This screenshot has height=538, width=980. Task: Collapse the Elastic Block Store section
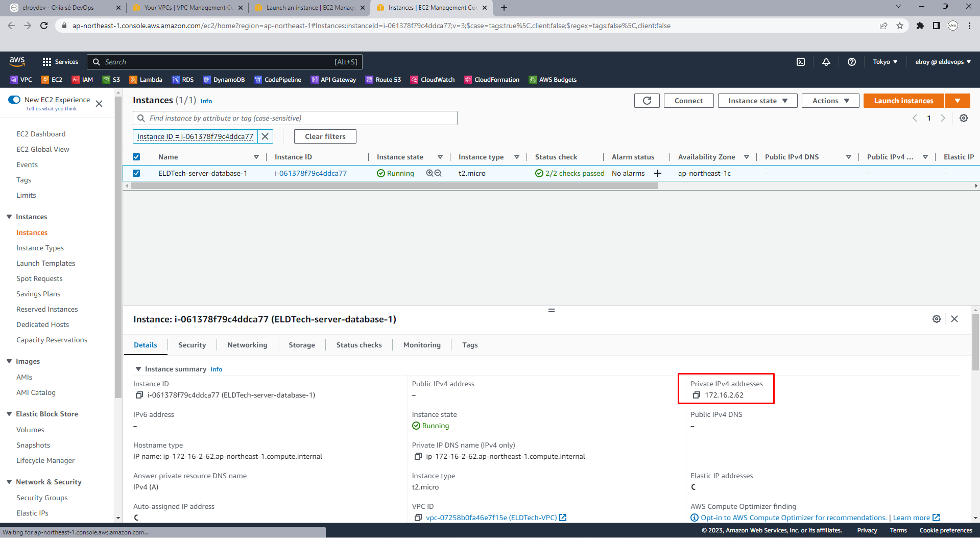(x=9, y=414)
